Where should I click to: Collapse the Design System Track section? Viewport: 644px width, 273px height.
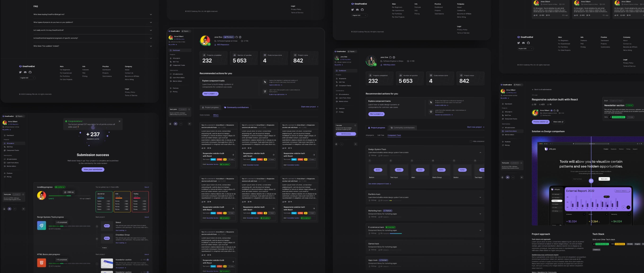480,152
